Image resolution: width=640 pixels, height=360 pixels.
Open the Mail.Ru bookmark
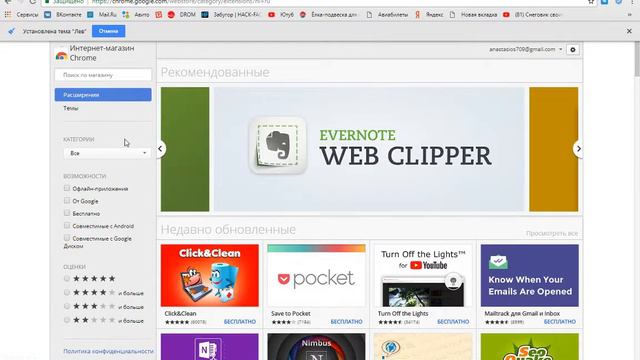click(x=102, y=14)
